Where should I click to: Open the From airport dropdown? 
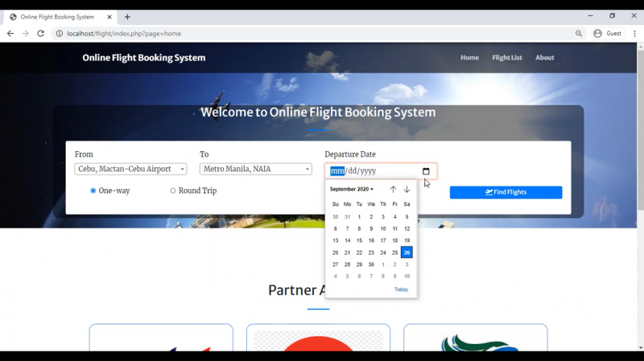(130, 169)
